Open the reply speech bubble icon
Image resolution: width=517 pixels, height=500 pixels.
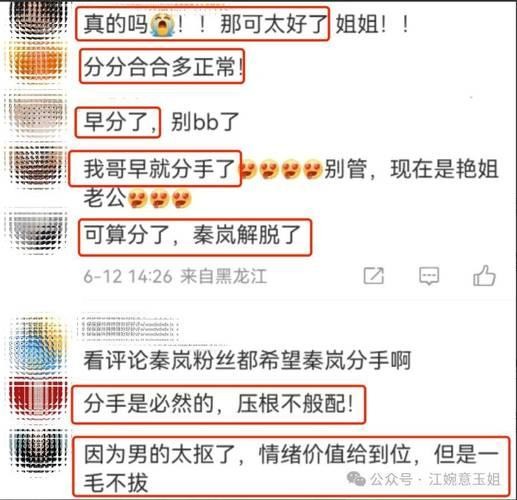coord(429,276)
